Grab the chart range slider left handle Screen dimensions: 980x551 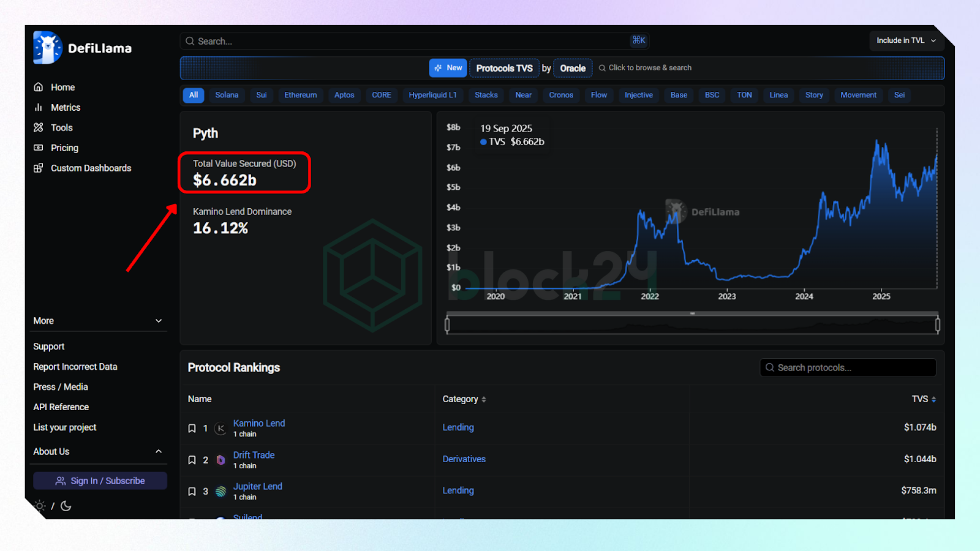tap(447, 324)
